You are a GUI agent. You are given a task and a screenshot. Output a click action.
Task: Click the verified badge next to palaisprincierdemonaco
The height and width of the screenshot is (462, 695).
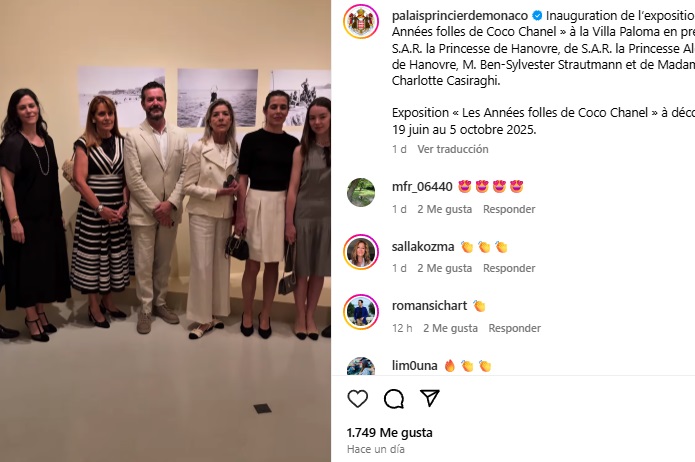pos(537,16)
